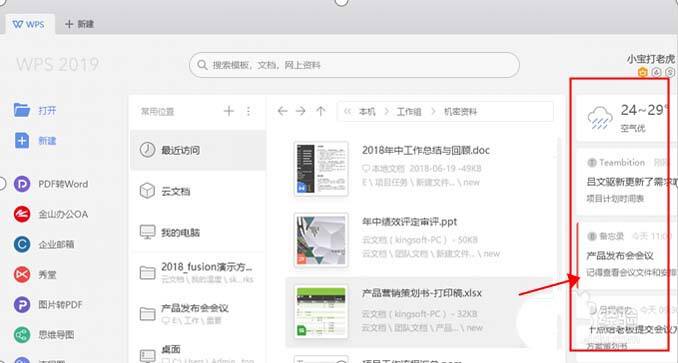Open file 产品营销策划书-打印稿.xlsx
Viewport: 678px width, 363px height.
click(422, 293)
